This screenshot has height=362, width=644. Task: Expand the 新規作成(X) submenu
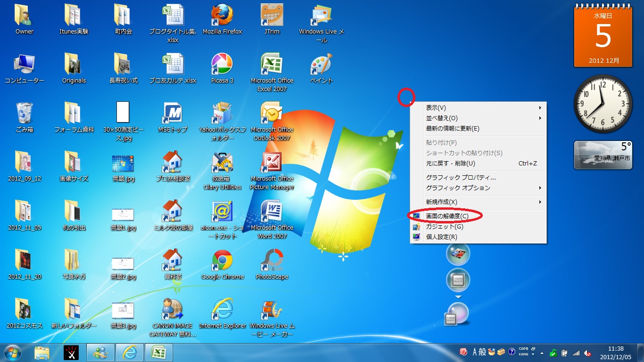click(478, 202)
